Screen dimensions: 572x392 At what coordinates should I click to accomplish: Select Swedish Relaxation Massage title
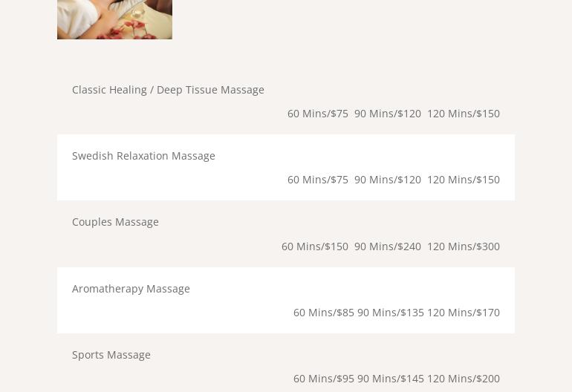(143, 156)
